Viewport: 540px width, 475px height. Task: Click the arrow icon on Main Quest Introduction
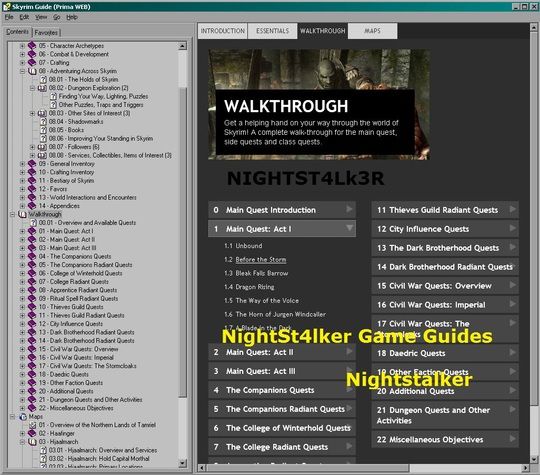coord(349,209)
